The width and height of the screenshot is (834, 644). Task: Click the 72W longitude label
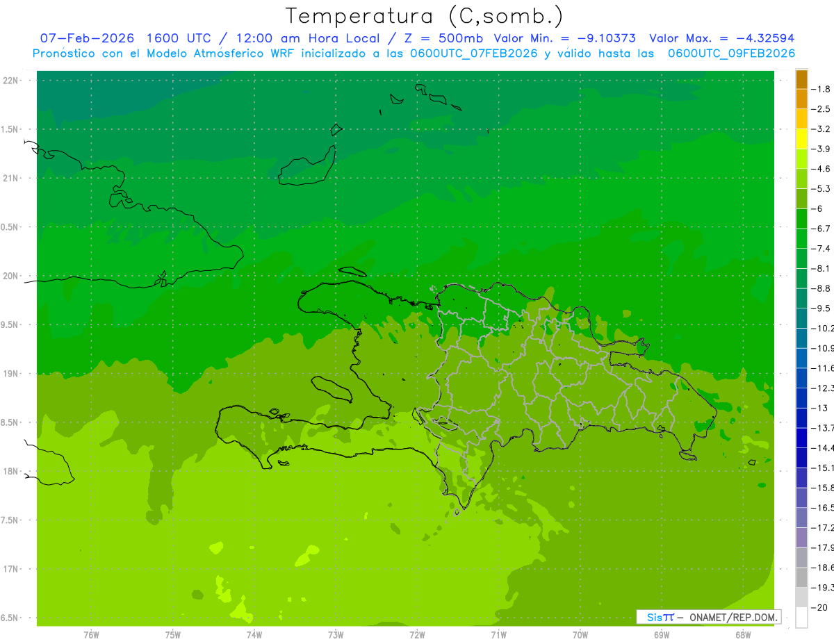[x=417, y=635]
